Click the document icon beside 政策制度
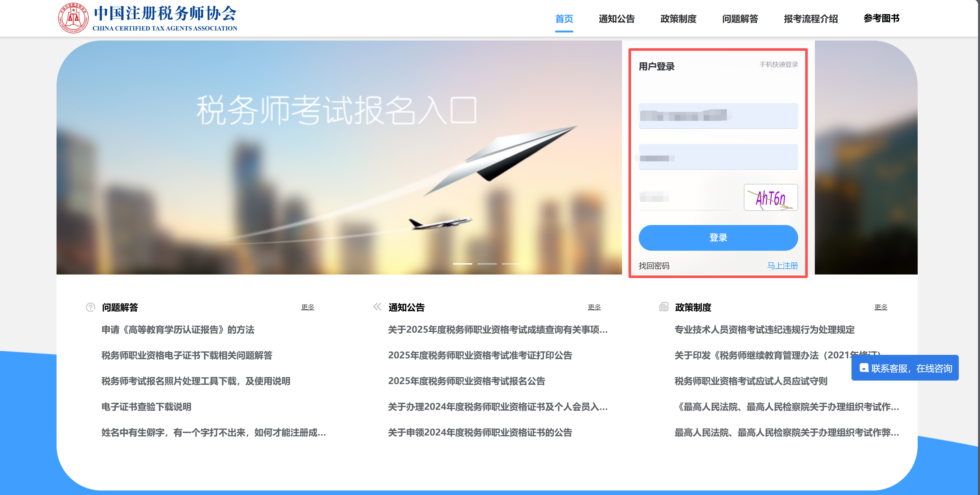This screenshot has height=495, width=980. point(664,307)
